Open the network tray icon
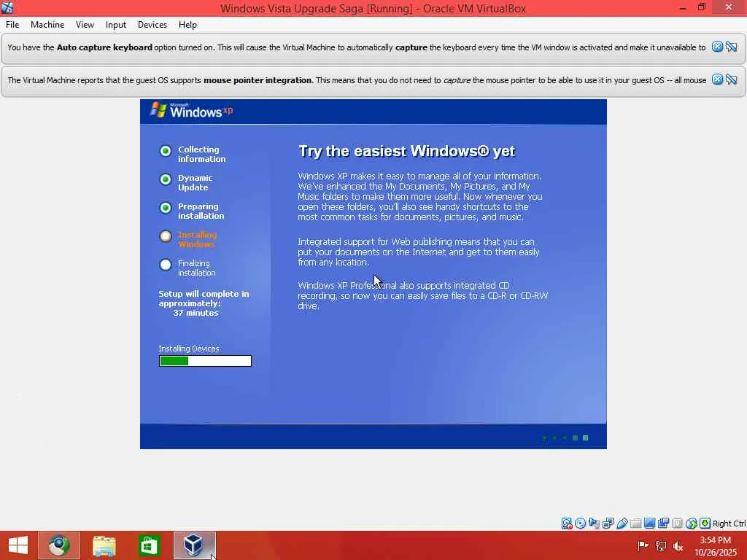This screenshot has height=560, width=747. click(x=660, y=545)
